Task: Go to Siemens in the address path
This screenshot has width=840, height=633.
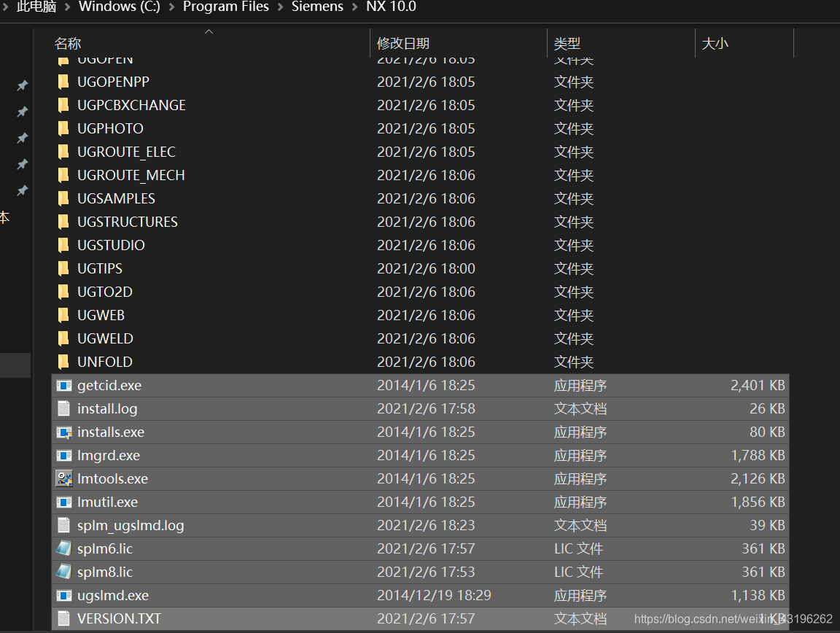Action: 317,7
